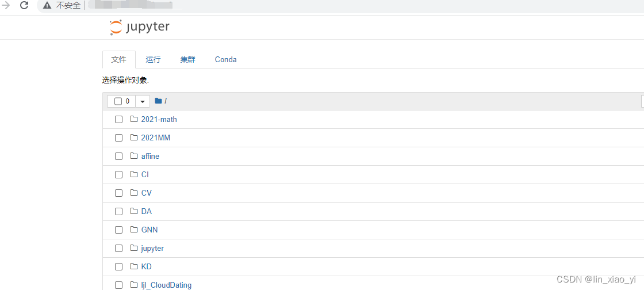Click folder icon next to 2021-math
This screenshot has height=290, width=644.
(x=134, y=119)
